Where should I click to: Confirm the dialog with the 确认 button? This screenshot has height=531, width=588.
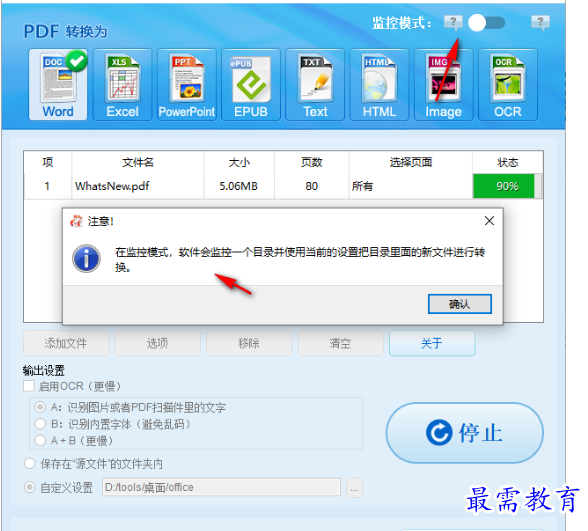point(460,304)
